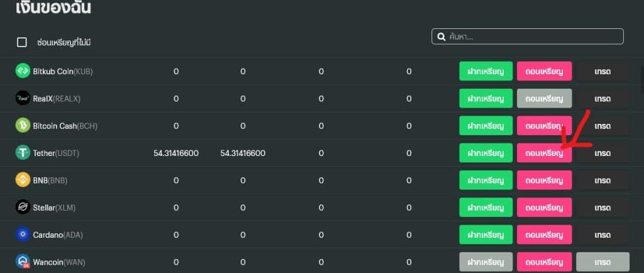Click the เทรด trade button for Tether
This screenshot has width=644, height=273.
(x=602, y=153)
